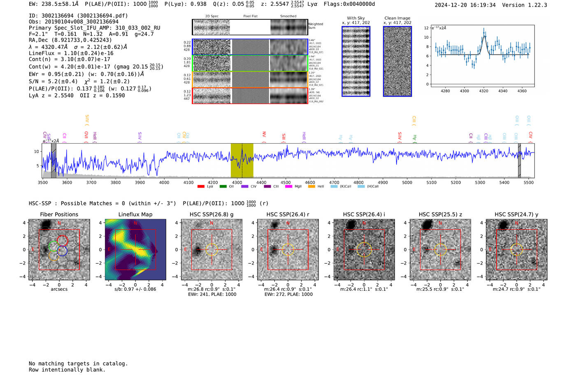Click the blue fiber circle in Fiber Positions

(x=62, y=251)
